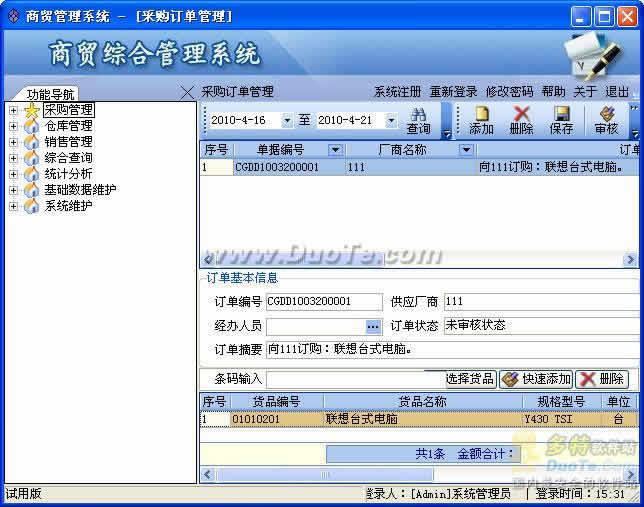
Task: Open the end date 2010-4-21 dropdown
Action: tap(391, 120)
